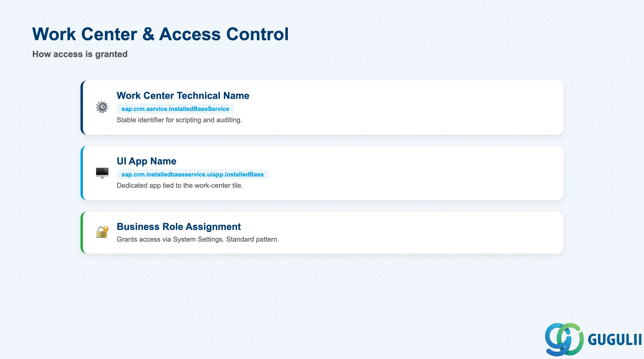Click the gear icon on the Work Center card

[x=102, y=107]
